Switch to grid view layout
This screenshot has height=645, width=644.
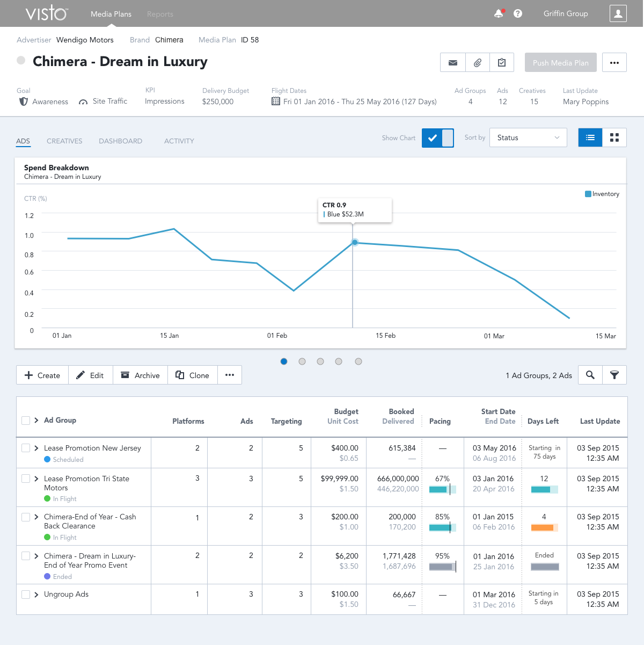614,137
